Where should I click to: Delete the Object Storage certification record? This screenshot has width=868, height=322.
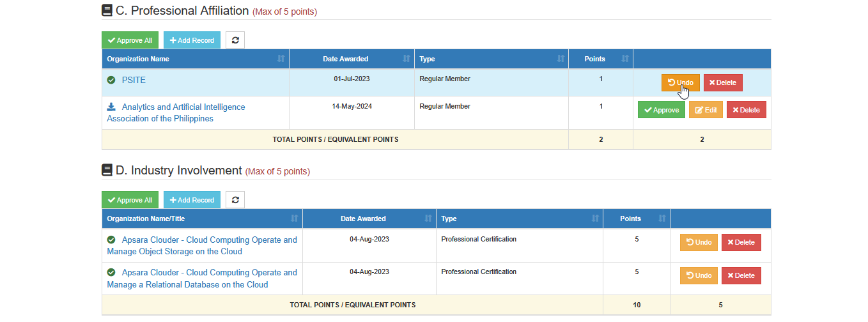point(741,242)
